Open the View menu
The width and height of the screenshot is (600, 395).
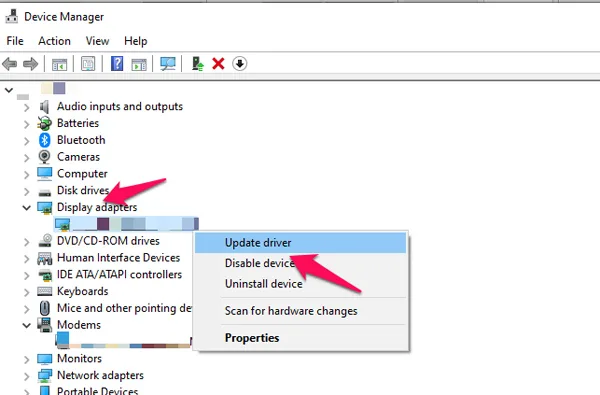(97, 41)
